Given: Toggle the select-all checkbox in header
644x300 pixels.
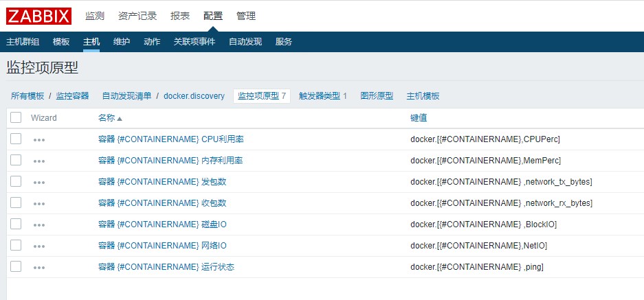Looking at the screenshot, I should pos(16,117).
